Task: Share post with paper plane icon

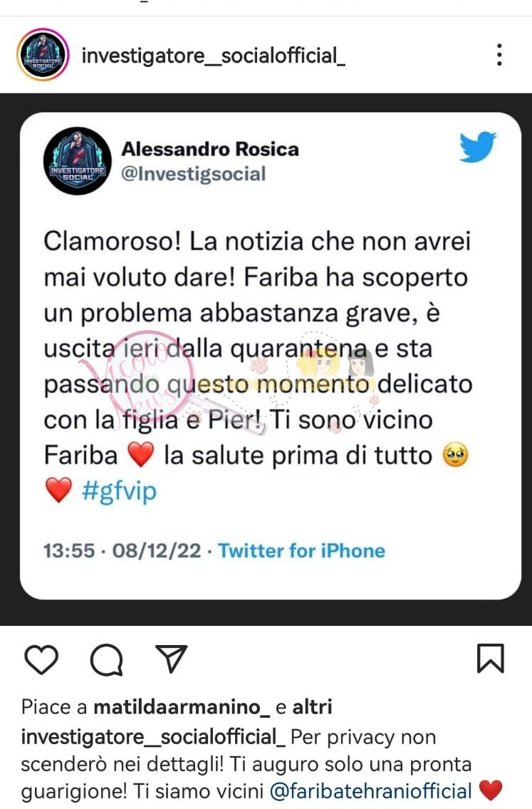Action: point(171,659)
